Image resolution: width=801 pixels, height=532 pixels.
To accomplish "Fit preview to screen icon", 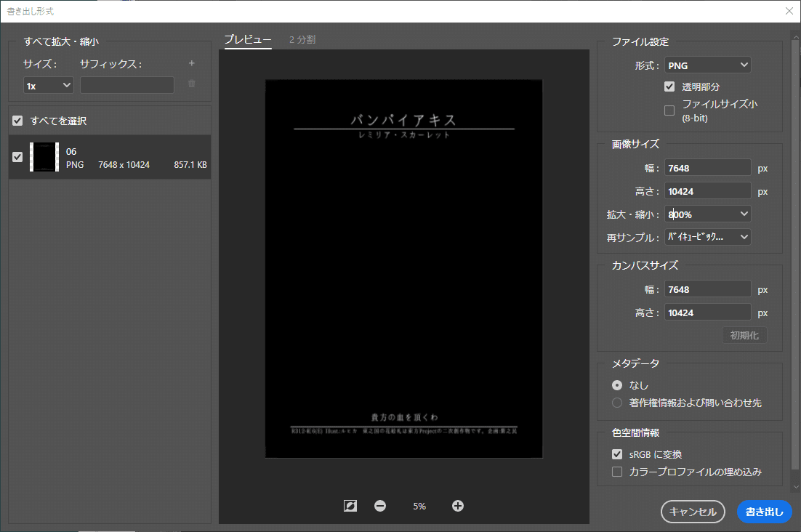I will 350,506.
